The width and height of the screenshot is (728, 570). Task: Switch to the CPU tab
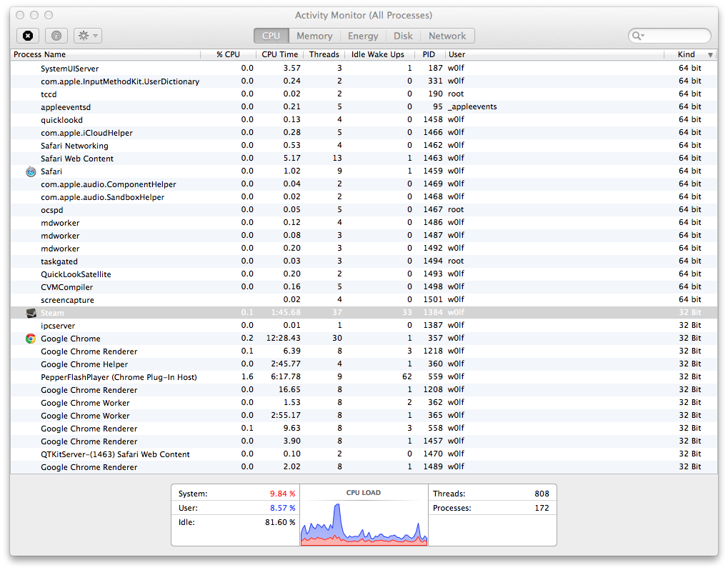tap(271, 36)
